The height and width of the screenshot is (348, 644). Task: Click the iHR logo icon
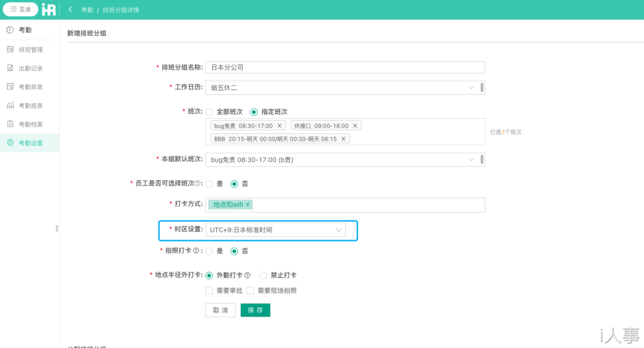[49, 10]
